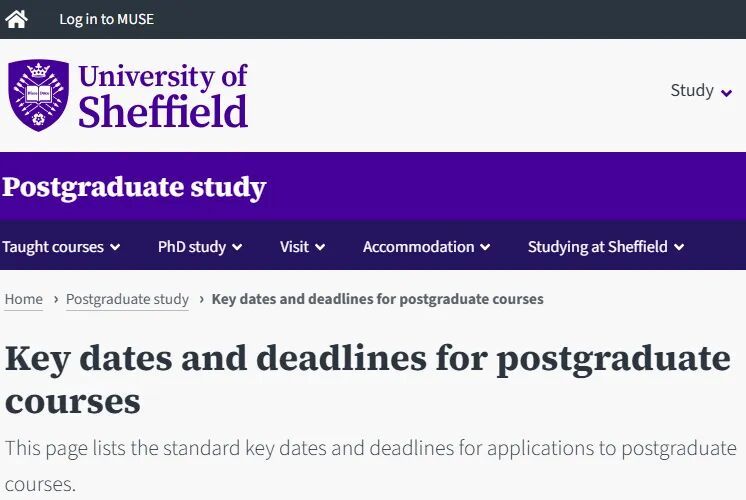The image size is (746, 500).
Task: Click the chevron next to Study
Action: (x=727, y=92)
